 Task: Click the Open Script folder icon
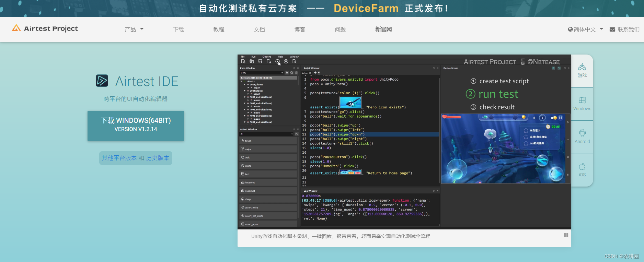pyautogui.click(x=252, y=61)
